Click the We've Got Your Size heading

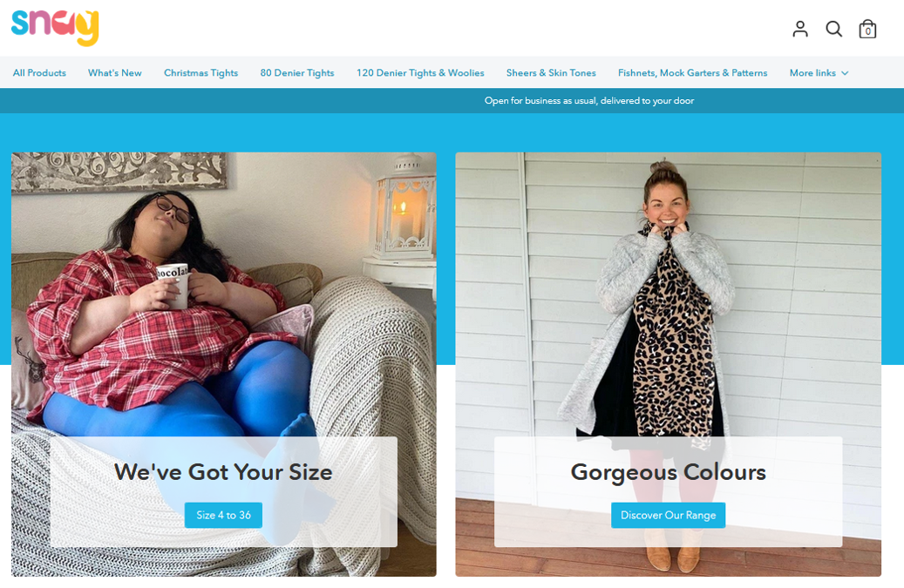coord(223,472)
